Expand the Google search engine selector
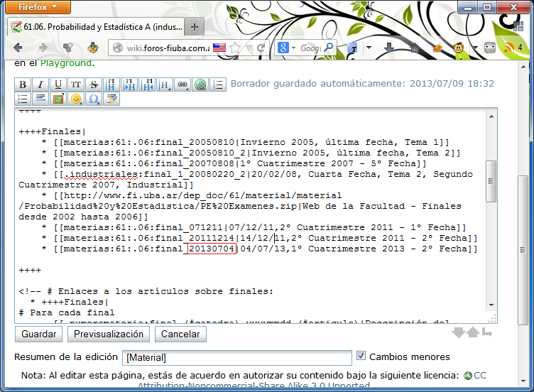 [x=291, y=48]
